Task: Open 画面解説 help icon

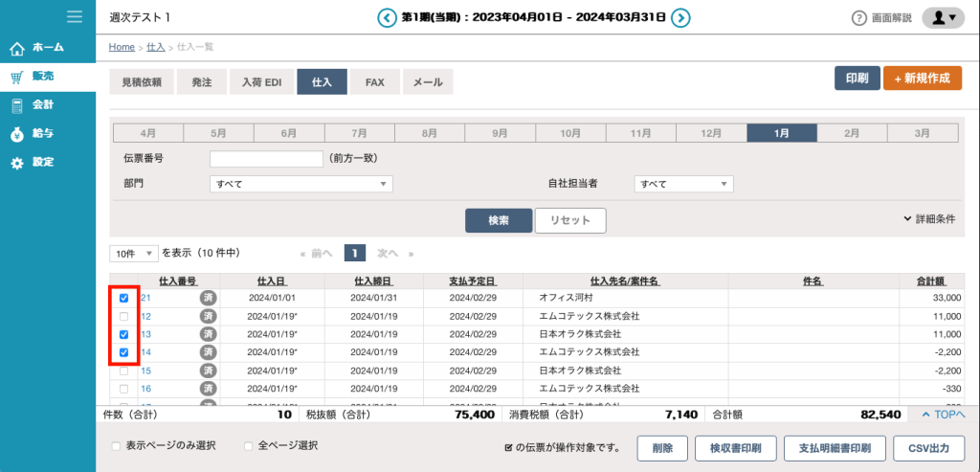Action: point(859,18)
